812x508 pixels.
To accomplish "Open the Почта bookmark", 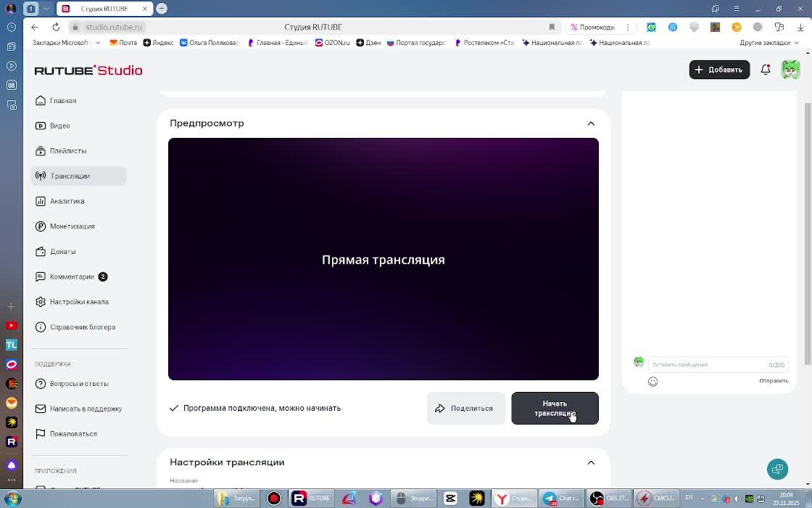I will [x=123, y=43].
